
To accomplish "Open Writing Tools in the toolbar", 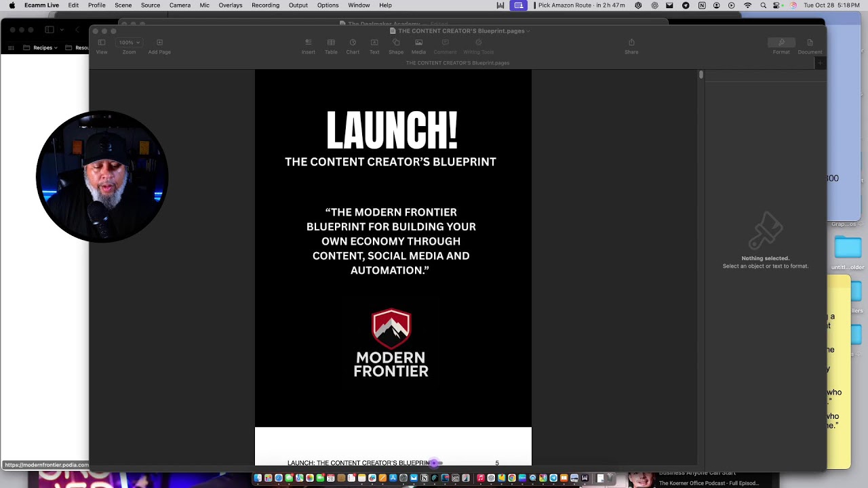I will tap(478, 46).
